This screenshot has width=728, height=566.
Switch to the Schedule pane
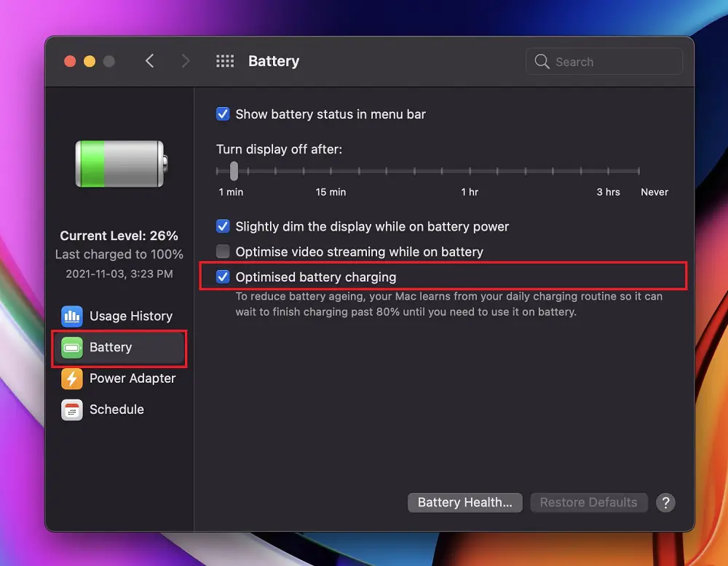coord(116,410)
